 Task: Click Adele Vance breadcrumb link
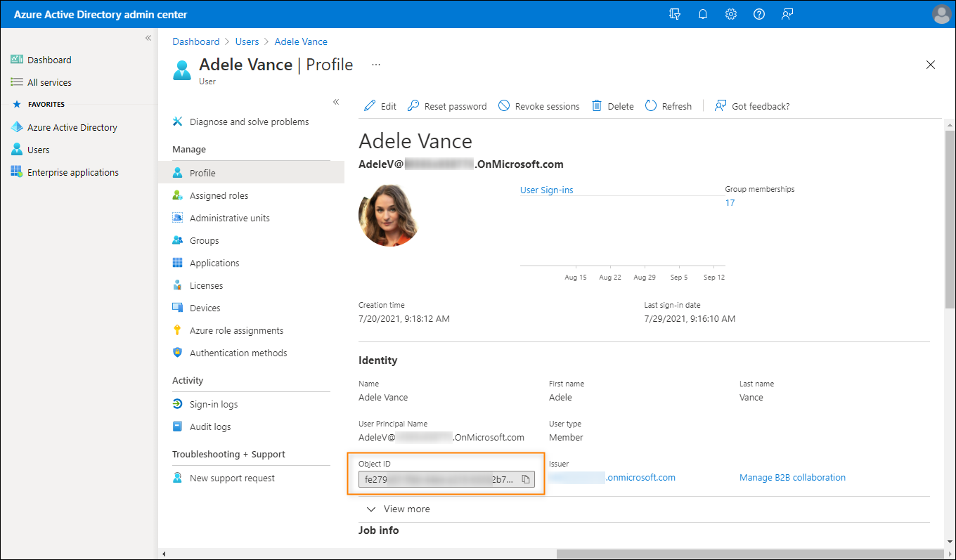pyautogui.click(x=301, y=41)
